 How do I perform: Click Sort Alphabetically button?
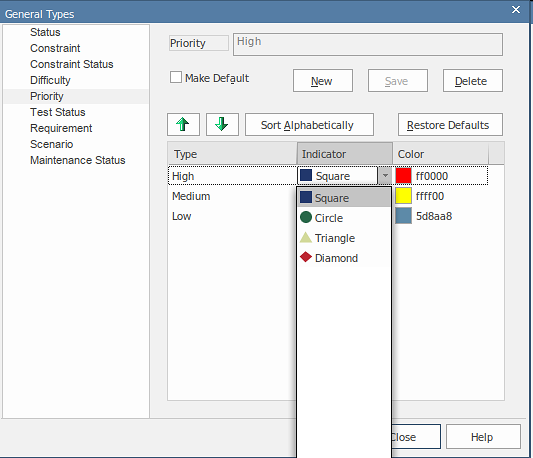309,124
